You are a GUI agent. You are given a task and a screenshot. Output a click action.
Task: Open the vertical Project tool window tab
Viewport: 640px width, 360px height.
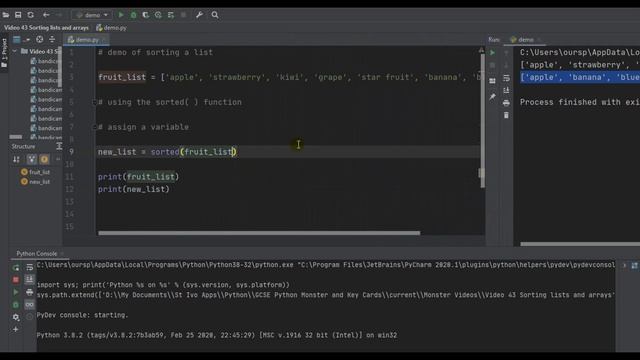pyautogui.click(x=4, y=53)
